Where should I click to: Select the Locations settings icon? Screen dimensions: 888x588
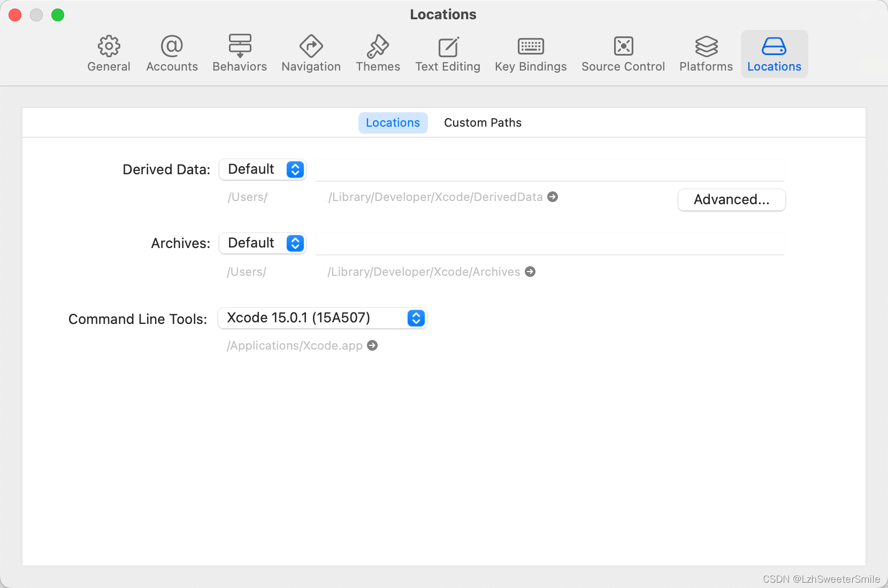coord(774,53)
